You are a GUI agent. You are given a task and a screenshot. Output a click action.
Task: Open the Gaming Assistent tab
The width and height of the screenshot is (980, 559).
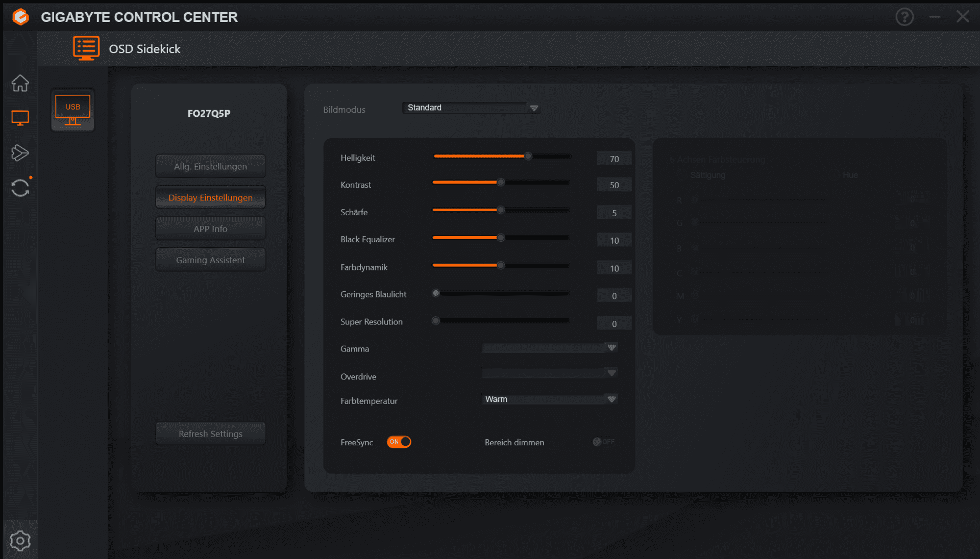[210, 260]
